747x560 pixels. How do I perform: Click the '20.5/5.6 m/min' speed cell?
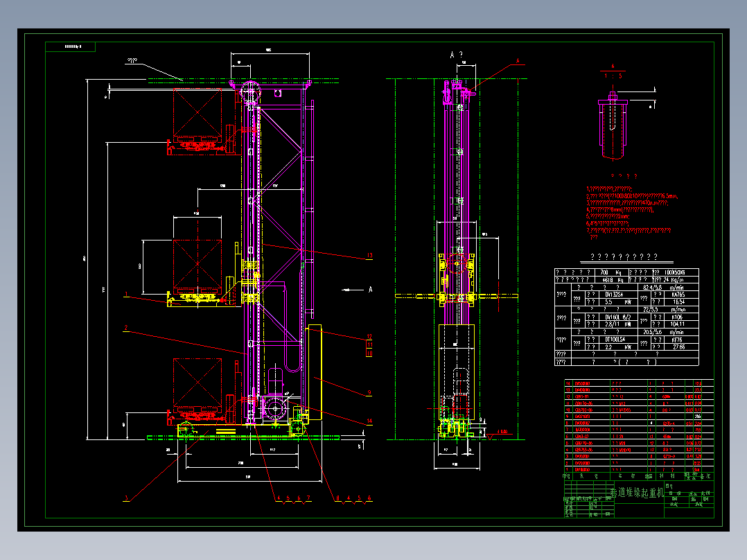pos(669,332)
